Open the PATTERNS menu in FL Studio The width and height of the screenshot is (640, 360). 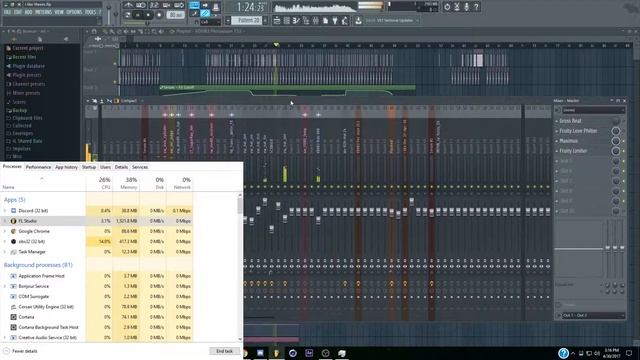pyautogui.click(x=43, y=12)
